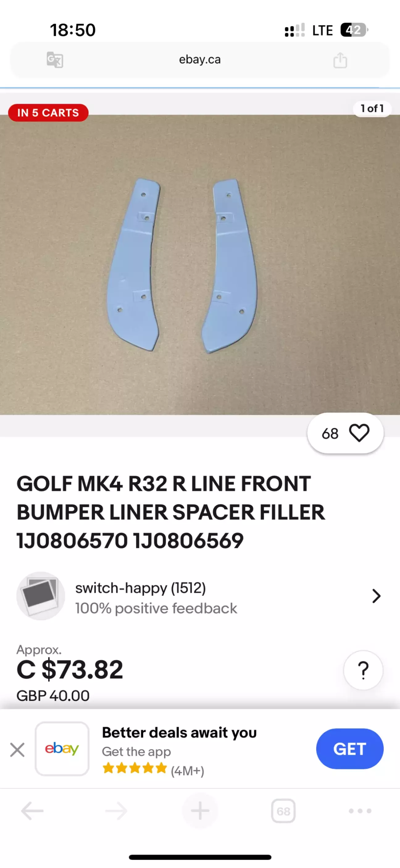Dismiss the eBay app banner
The image size is (400, 868).
17,750
